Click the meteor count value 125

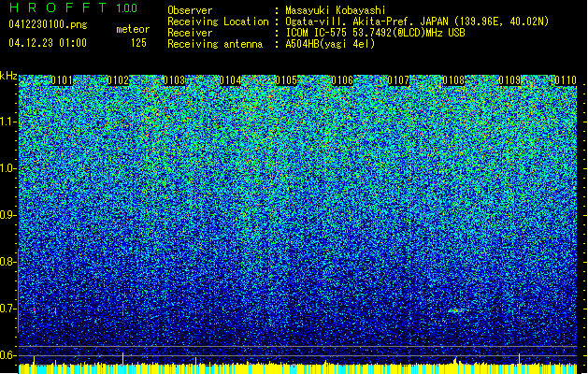(x=138, y=43)
